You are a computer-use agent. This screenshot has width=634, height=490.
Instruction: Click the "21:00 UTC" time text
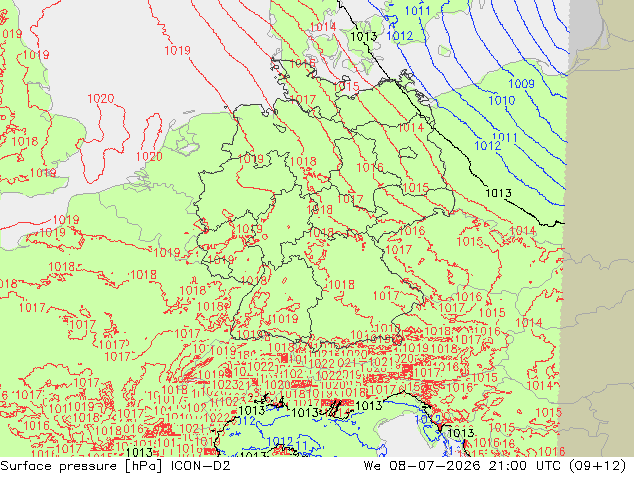tap(525, 466)
